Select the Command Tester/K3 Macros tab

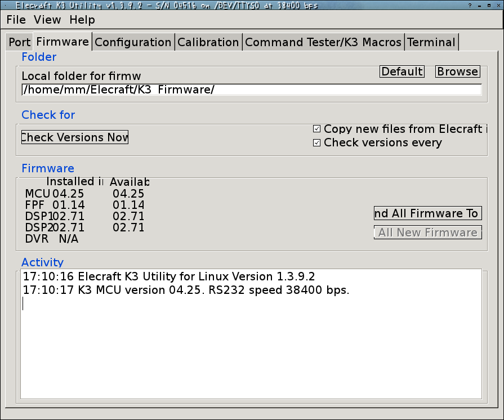[323, 42]
